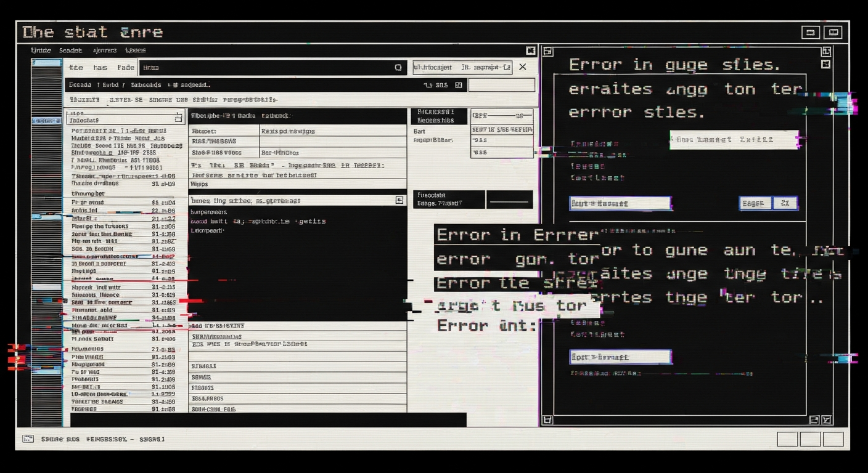Viewport: 868px width, 473px height.
Task: Click the first of three status bar squares
Action: [x=787, y=439]
